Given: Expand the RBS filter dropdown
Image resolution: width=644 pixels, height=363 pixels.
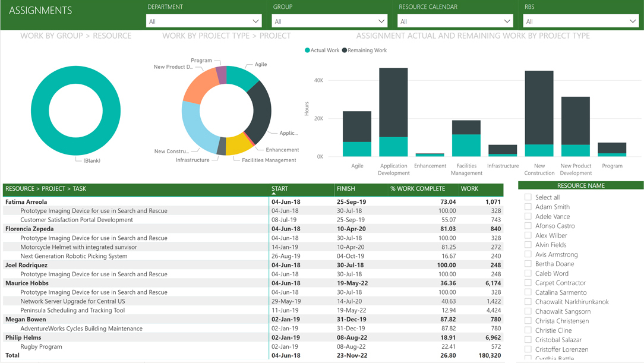Looking at the screenshot, I should (x=580, y=21).
